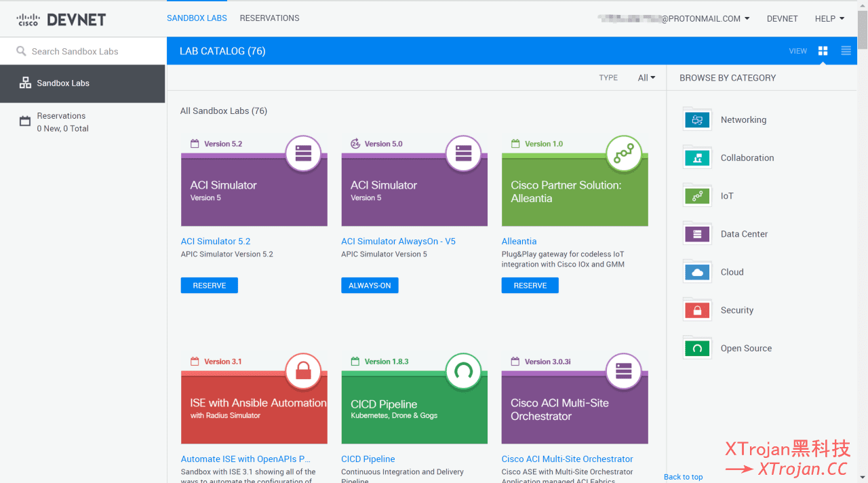
Task: Click the Cisco DevNet logo
Action: point(61,20)
